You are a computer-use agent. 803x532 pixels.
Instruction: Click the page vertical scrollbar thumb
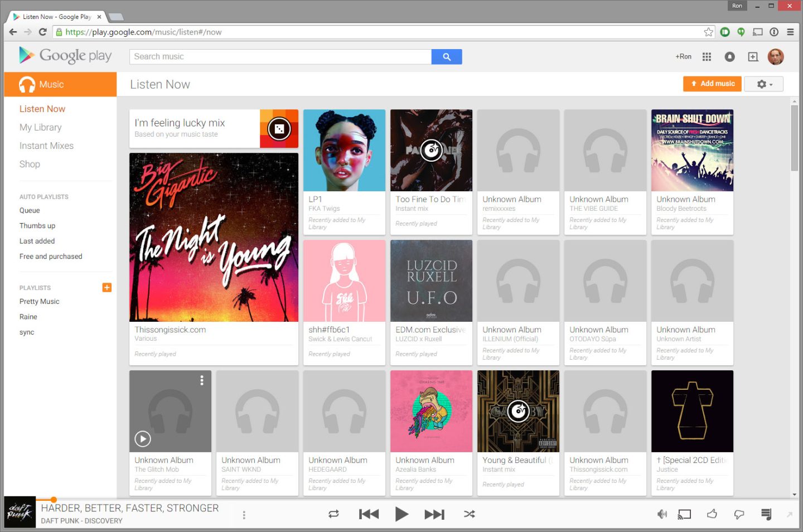(x=794, y=137)
